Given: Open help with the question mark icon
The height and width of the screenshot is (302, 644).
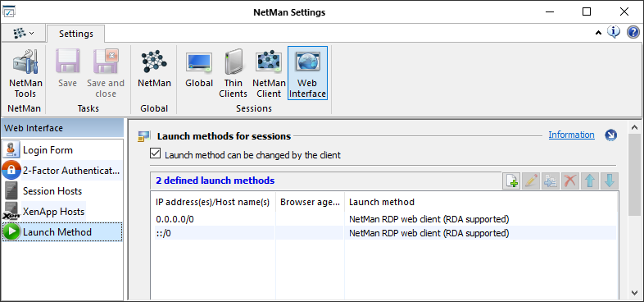Looking at the screenshot, I should (x=633, y=32).
